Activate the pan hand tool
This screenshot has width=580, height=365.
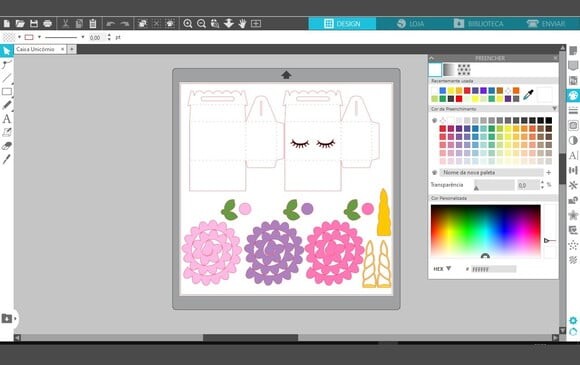(242, 24)
